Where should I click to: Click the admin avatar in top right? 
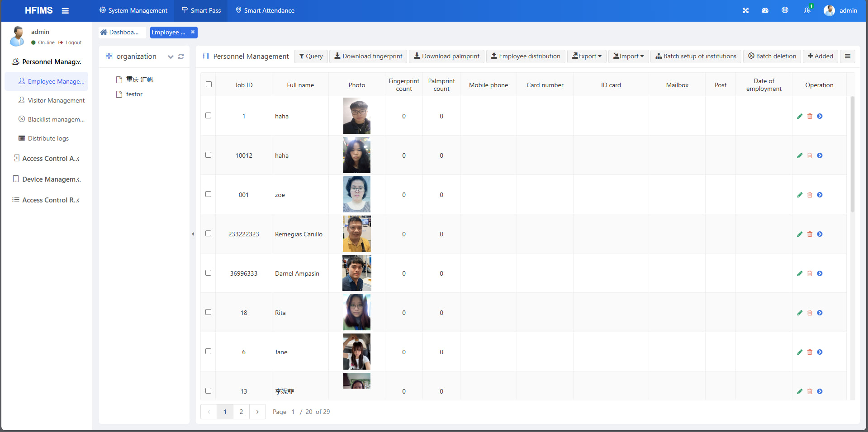(x=829, y=10)
